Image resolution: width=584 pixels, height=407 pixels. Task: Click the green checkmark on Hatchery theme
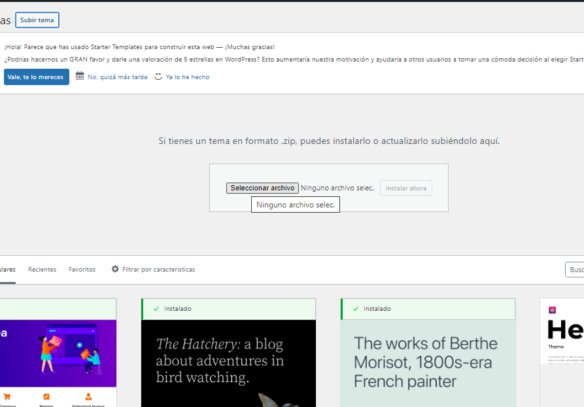(156, 309)
